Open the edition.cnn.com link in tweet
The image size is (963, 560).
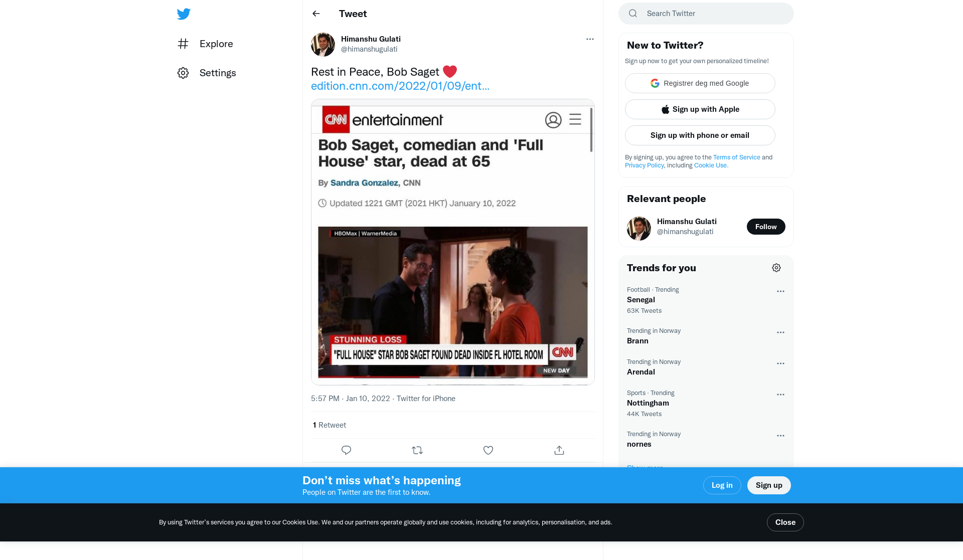click(400, 86)
